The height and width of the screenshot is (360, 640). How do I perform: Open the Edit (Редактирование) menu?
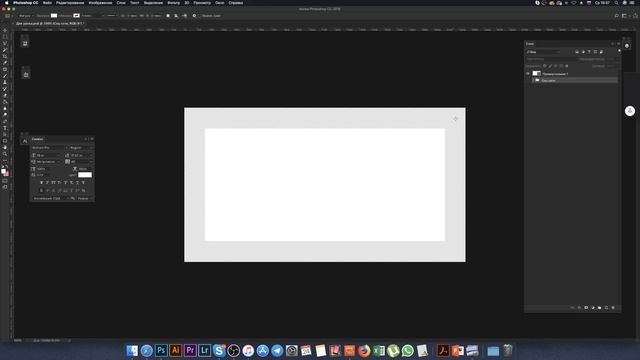[x=70, y=3]
